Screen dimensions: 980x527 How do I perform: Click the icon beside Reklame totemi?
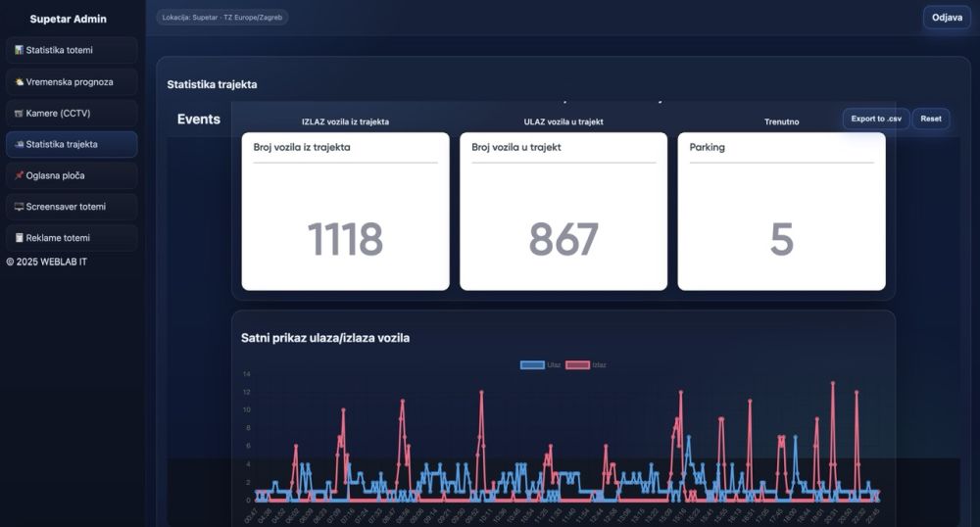click(19, 239)
